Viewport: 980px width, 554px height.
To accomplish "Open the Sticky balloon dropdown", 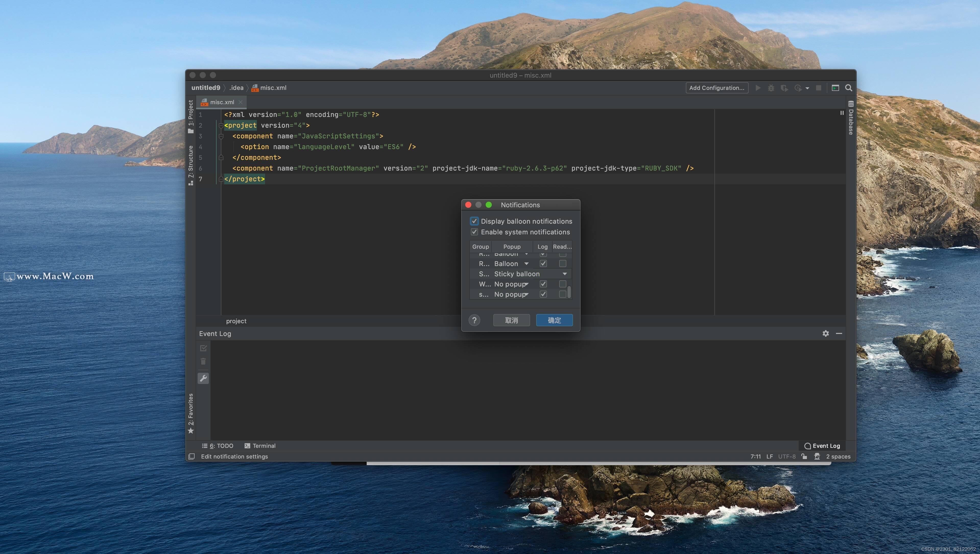I will point(565,274).
